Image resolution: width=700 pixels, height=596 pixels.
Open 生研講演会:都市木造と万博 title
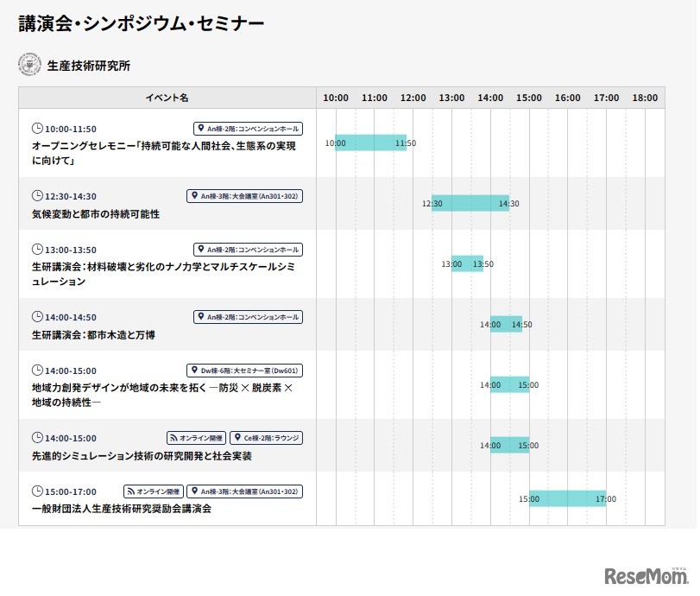93,334
